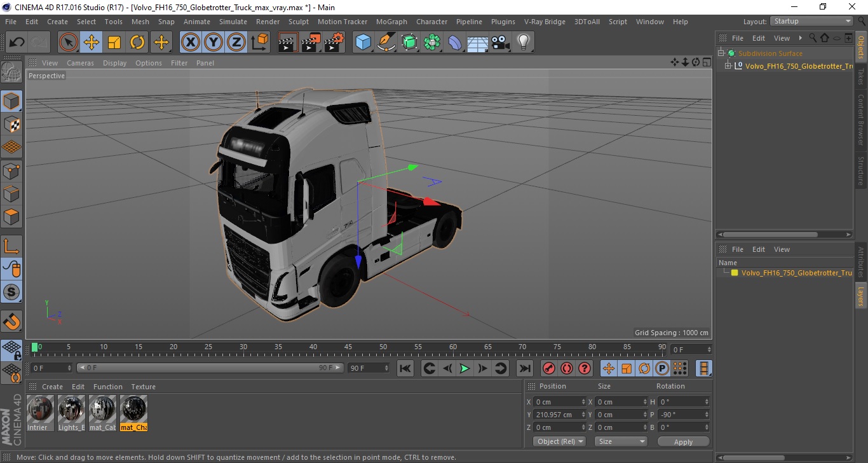The width and height of the screenshot is (868, 463).
Task: Open viewport Cameras menu
Action: [x=80, y=63]
